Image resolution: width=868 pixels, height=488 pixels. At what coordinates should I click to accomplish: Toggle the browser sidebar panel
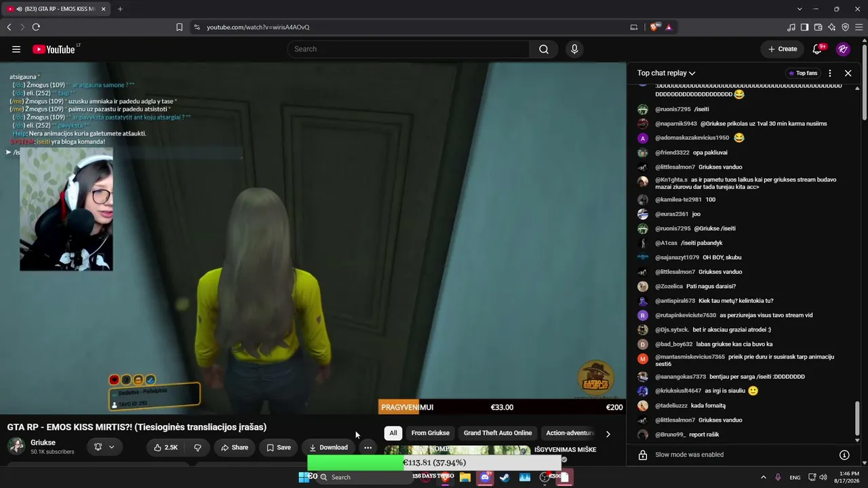(x=804, y=27)
